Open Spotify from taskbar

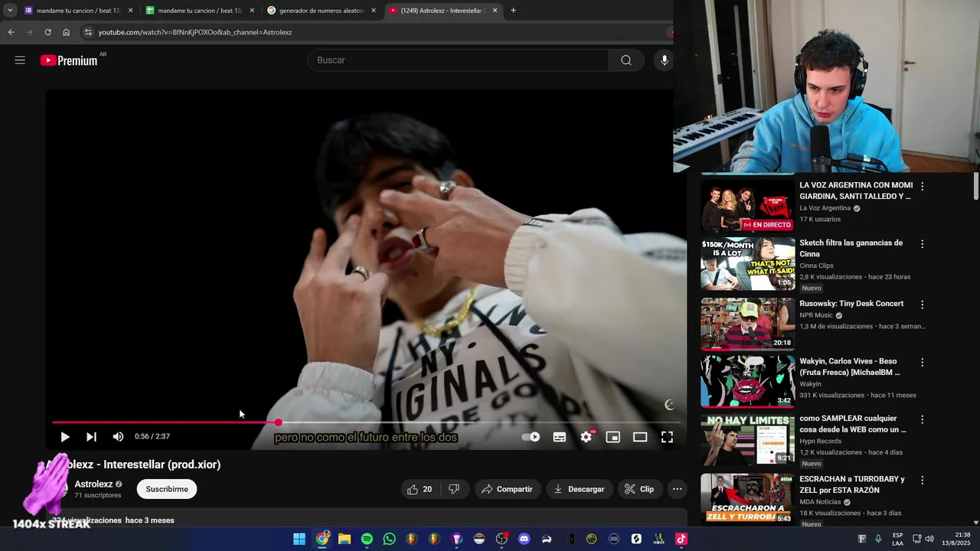pos(367,539)
